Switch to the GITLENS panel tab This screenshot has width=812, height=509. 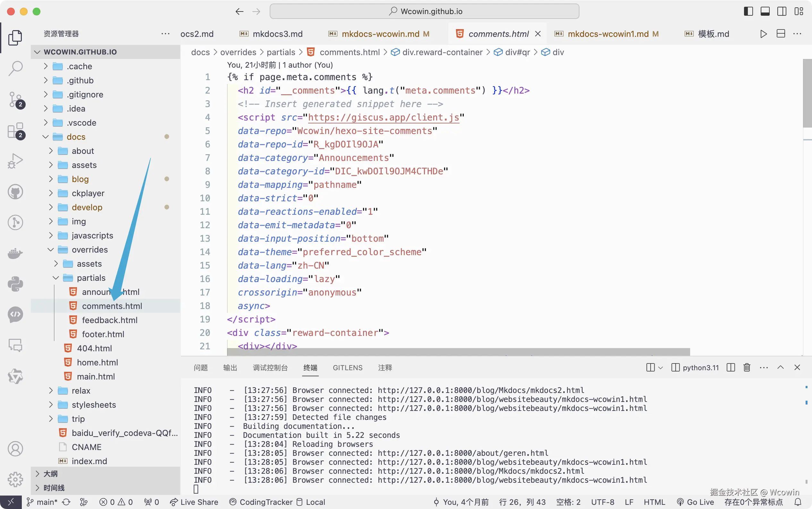[347, 368]
